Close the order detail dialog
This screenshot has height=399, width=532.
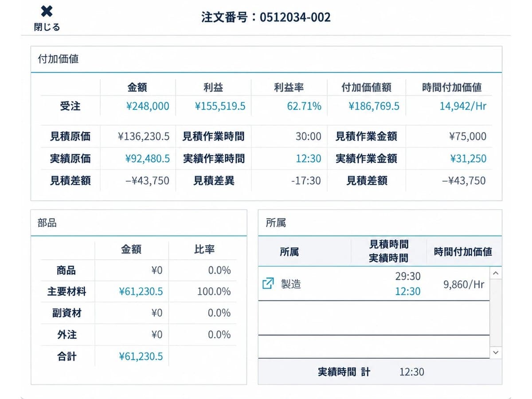coord(47,18)
